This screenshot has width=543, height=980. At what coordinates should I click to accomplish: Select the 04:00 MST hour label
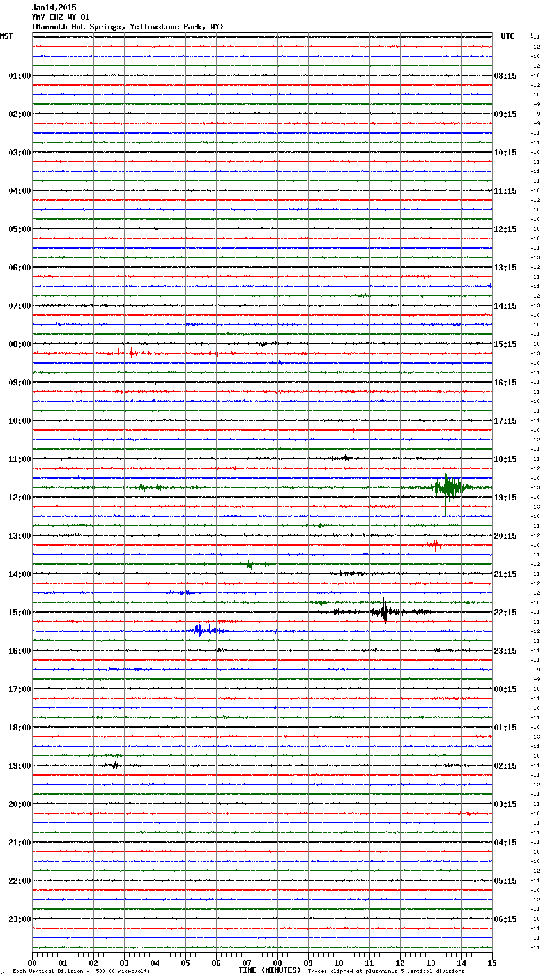pyautogui.click(x=19, y=191)
